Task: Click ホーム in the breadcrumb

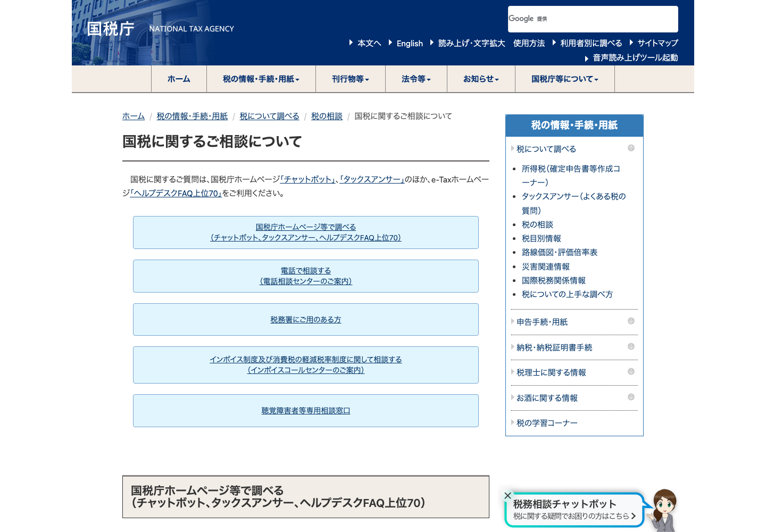Action: tap(134, 116)
